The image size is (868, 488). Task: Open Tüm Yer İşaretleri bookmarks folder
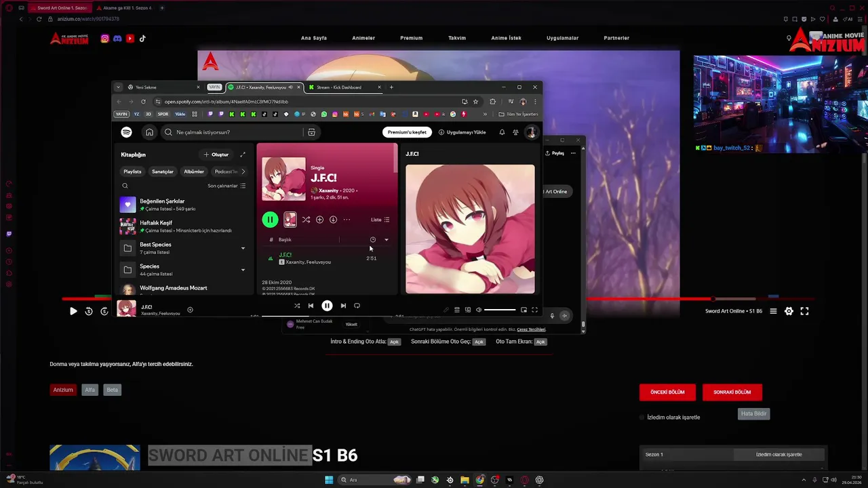[x=518, y=114]
